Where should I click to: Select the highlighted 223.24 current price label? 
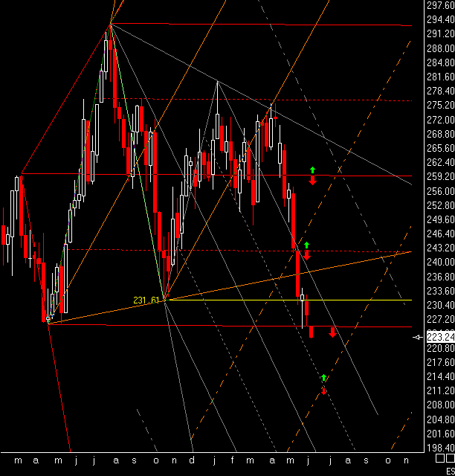pos(440,337)
